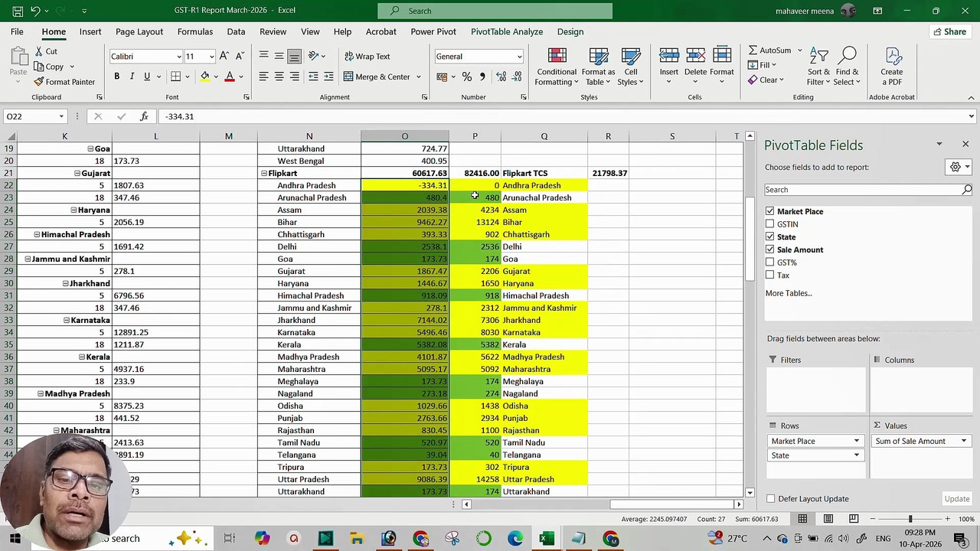Click Increase Decimal button
Image resolution: width=980 pixels, height=551 pixels.
[501, 77]
